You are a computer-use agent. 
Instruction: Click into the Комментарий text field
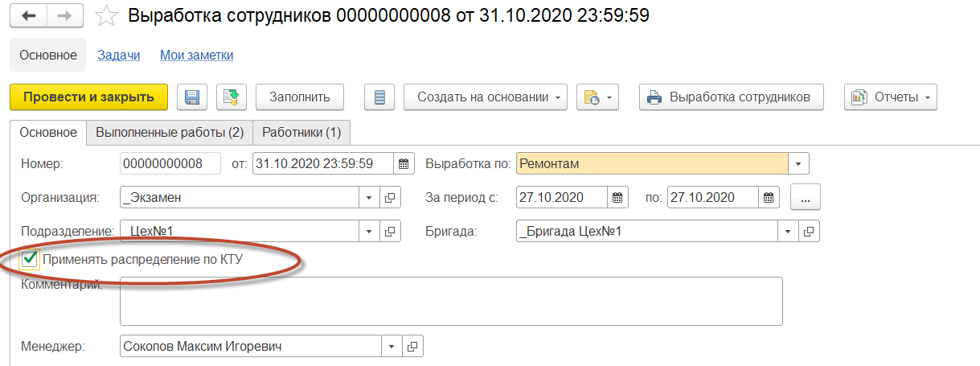(x=451, y=302)
